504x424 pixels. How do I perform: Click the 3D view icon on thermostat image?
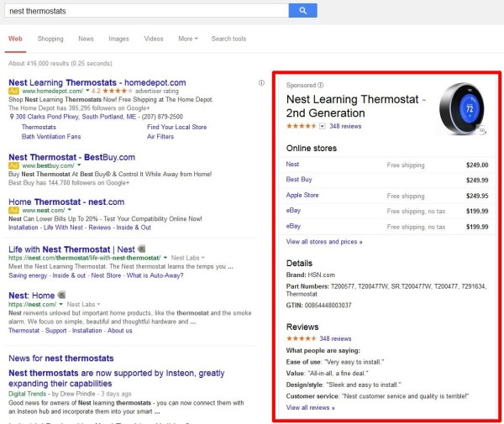pos(483,130)
